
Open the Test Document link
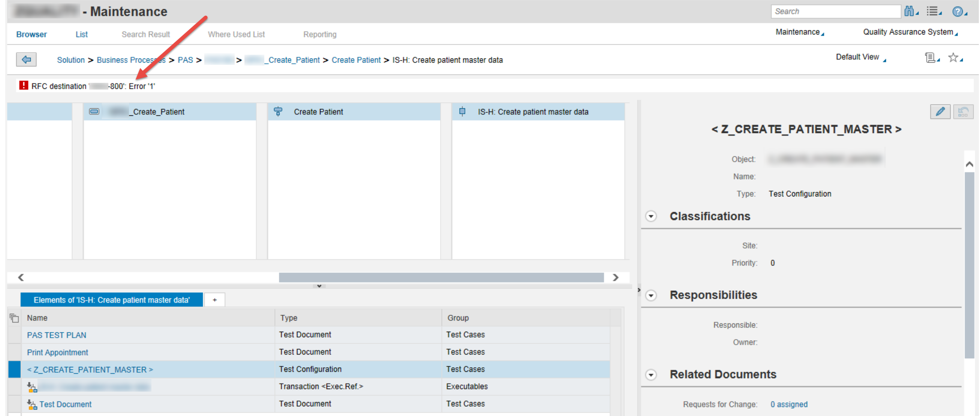pos(66,404)
